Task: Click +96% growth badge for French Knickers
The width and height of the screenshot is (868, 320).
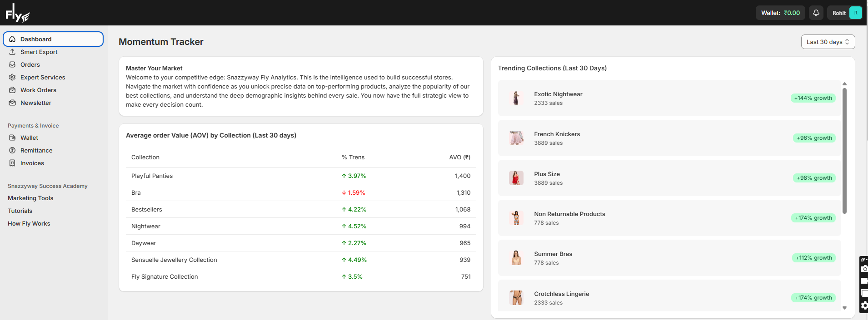Action: tap(814, 138)
